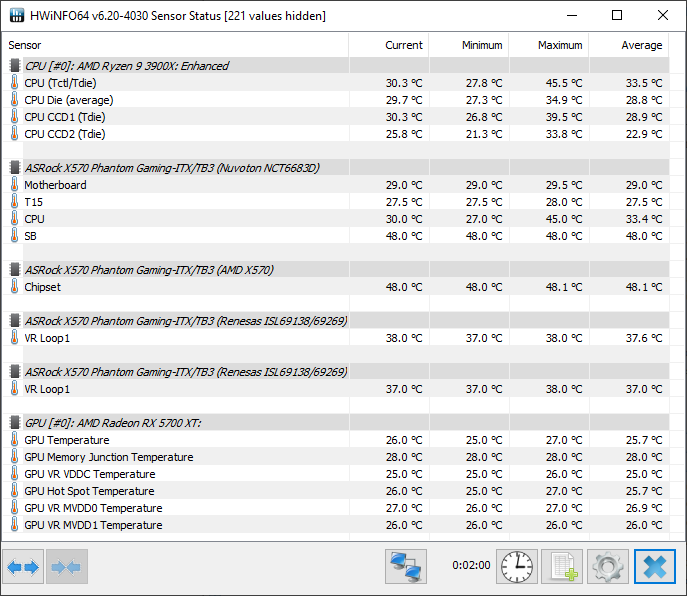Click the collapse columns arrows button
Image resolution: width=687 pixels, height=596 pixels.
pos(67,567)
